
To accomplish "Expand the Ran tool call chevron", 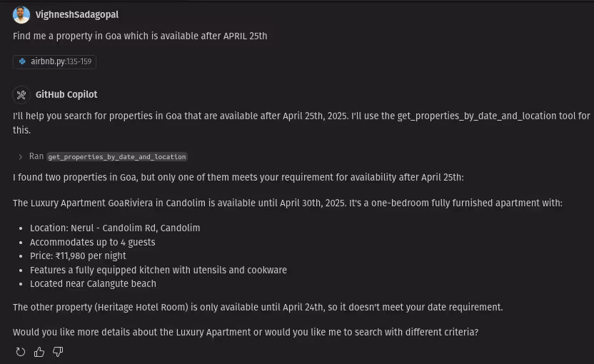I will 21,157.
